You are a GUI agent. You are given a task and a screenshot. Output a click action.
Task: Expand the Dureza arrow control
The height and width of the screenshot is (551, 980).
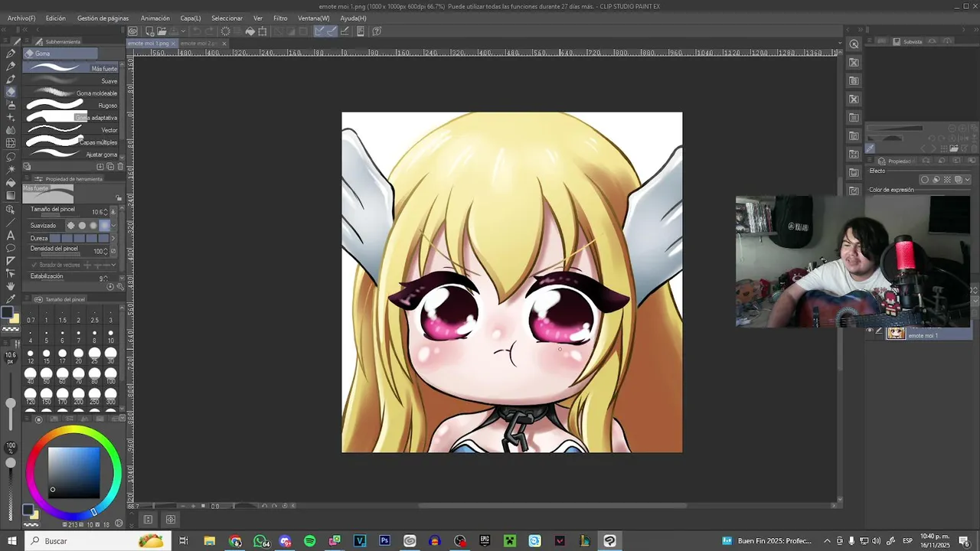pyautogui.click(x=113, y=238)
